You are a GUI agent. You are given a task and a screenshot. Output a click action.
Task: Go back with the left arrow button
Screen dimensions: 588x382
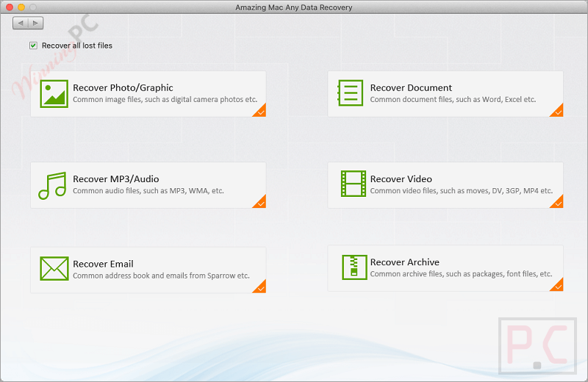pos(21,24)
